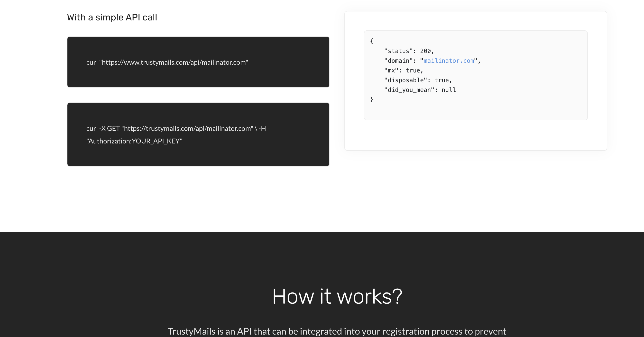
Task: Click the TrustyMails description paragraph
Action: pyautogui.click(x=337, y=331)
